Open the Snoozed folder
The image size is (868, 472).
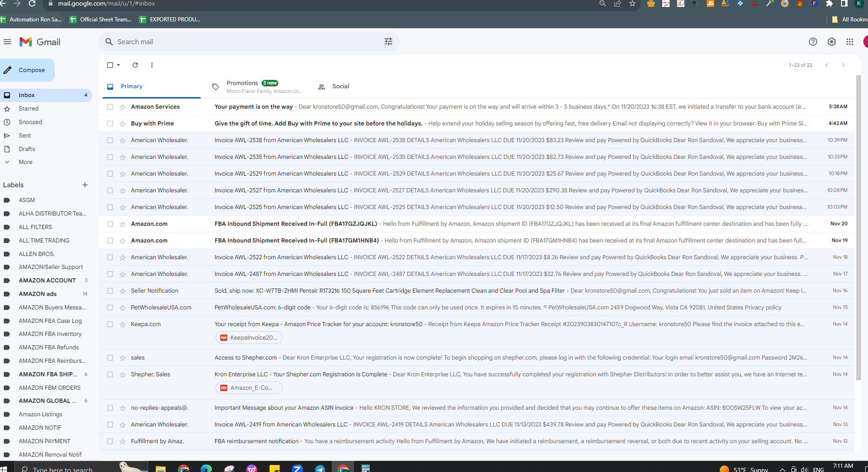pos(30,122)
